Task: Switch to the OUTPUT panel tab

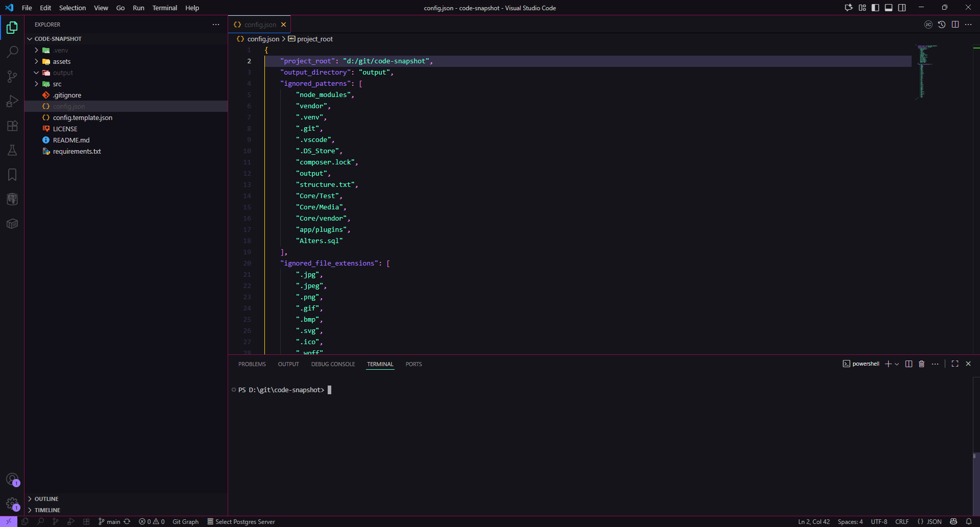Action: [x=288, y=364]
